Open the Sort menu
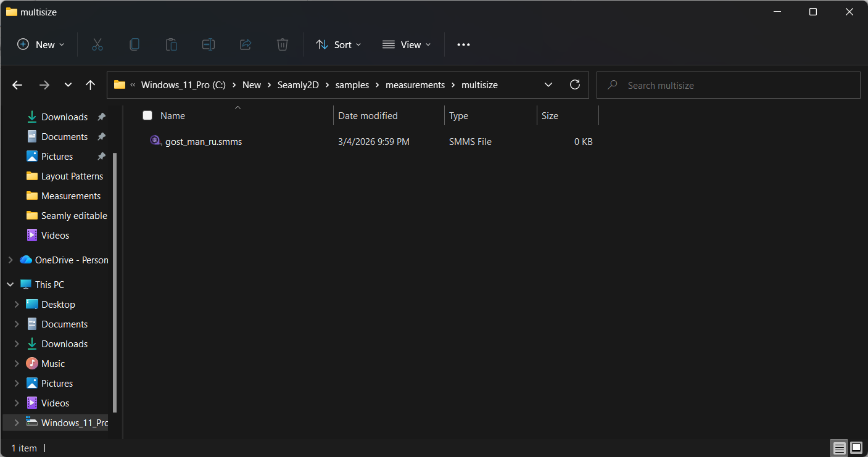Viewport: 868px width, 457px height. pos(338,44)
